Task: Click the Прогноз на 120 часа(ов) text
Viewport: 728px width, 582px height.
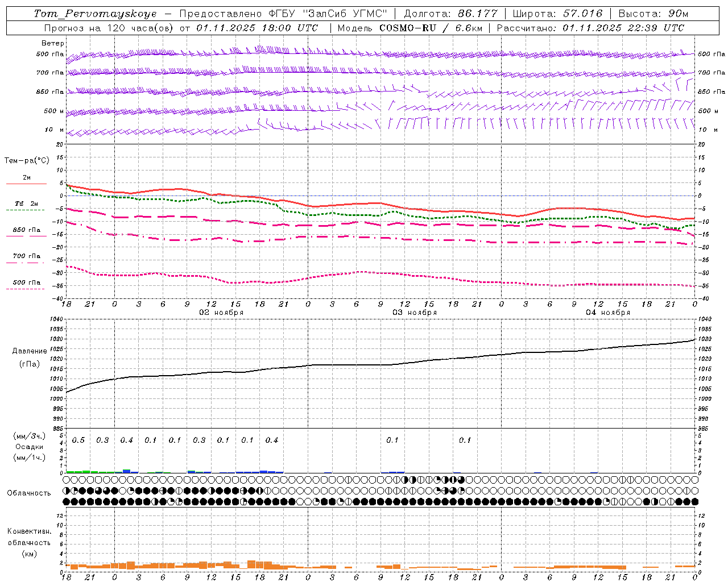Action: click(x=109, y=28)
